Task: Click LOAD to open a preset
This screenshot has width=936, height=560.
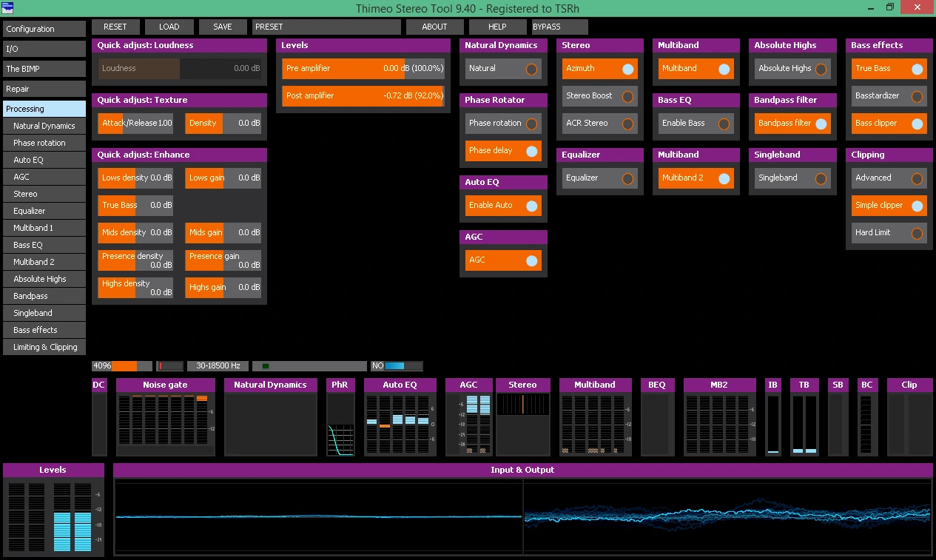Action: pos(169,27)
